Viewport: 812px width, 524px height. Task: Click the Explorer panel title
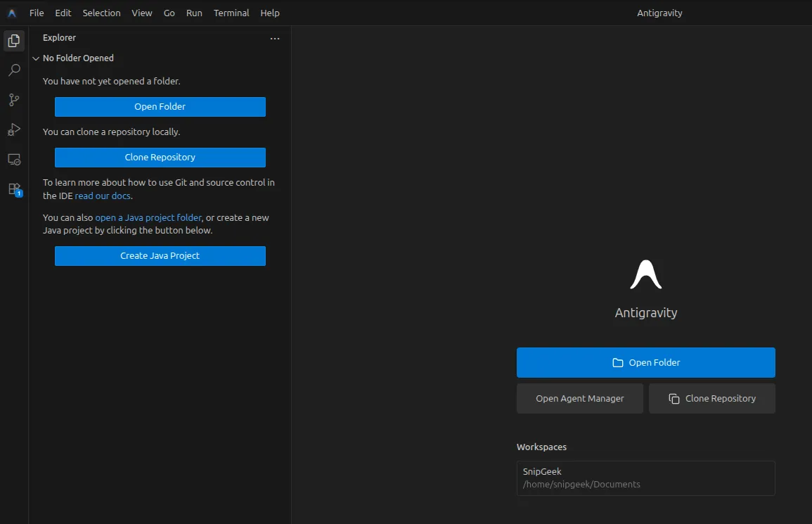[x=59, y=38]
